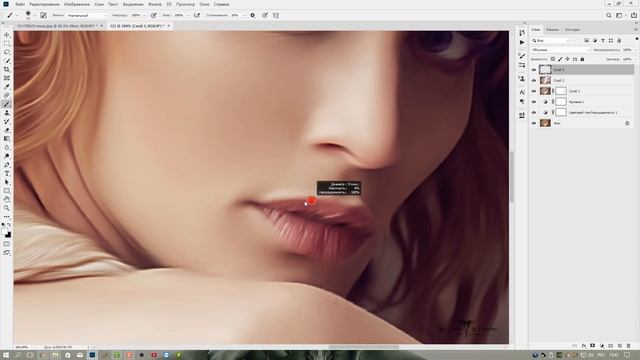Select the Crop tool
This screenshot has height=360, width=640.
point(7,69)
